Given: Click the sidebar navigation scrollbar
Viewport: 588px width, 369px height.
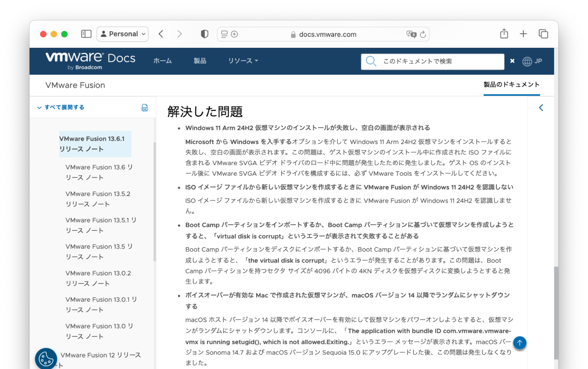Looking at the screenshot, I should [x=154, y=202].
